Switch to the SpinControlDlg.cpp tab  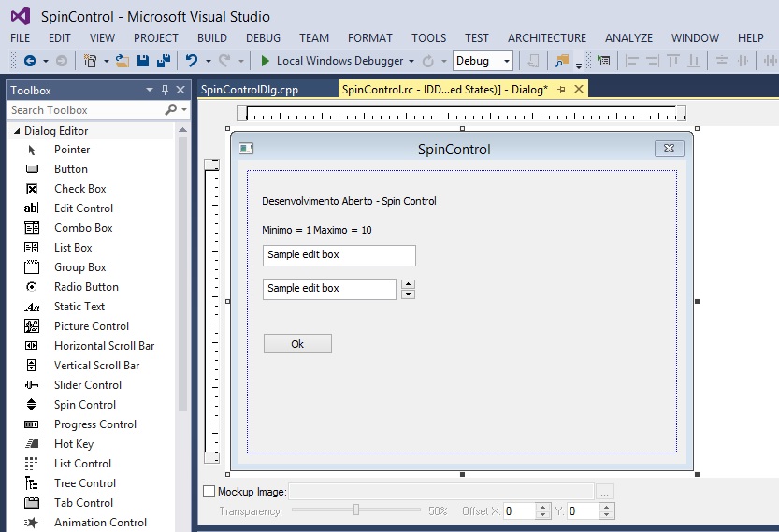point(250,90)
